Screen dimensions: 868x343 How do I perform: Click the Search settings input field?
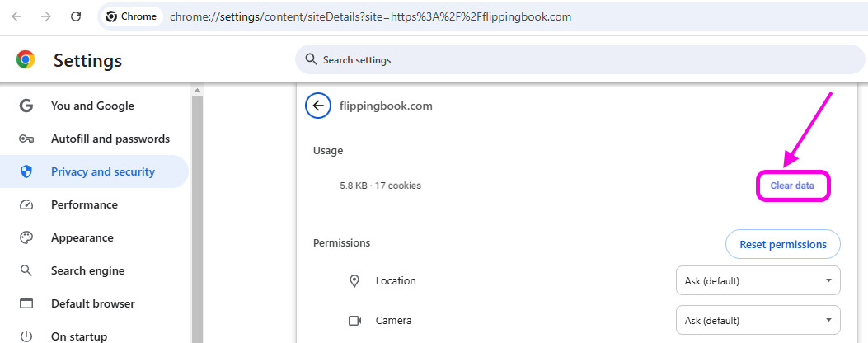579,59
